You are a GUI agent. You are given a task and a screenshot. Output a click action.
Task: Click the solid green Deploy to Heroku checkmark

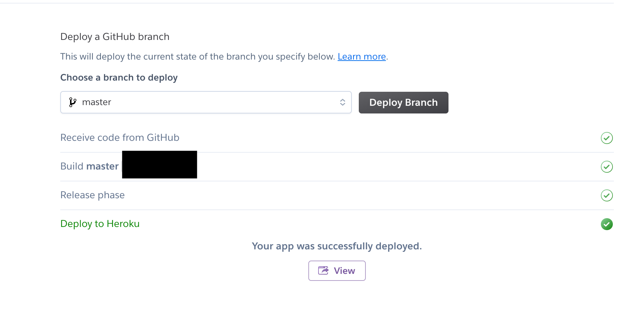tap(607, 224)
